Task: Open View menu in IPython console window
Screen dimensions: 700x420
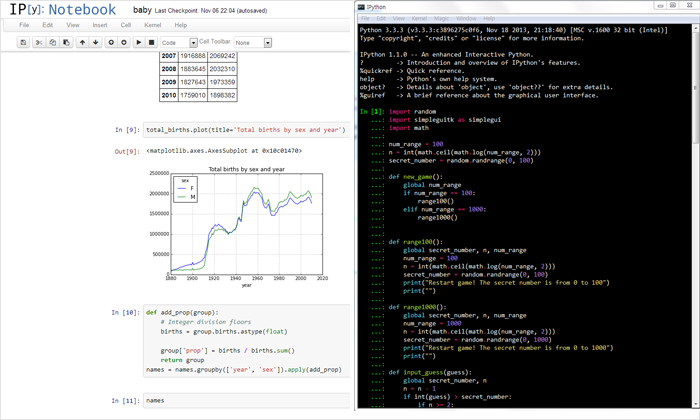Action: coord(399,18)
